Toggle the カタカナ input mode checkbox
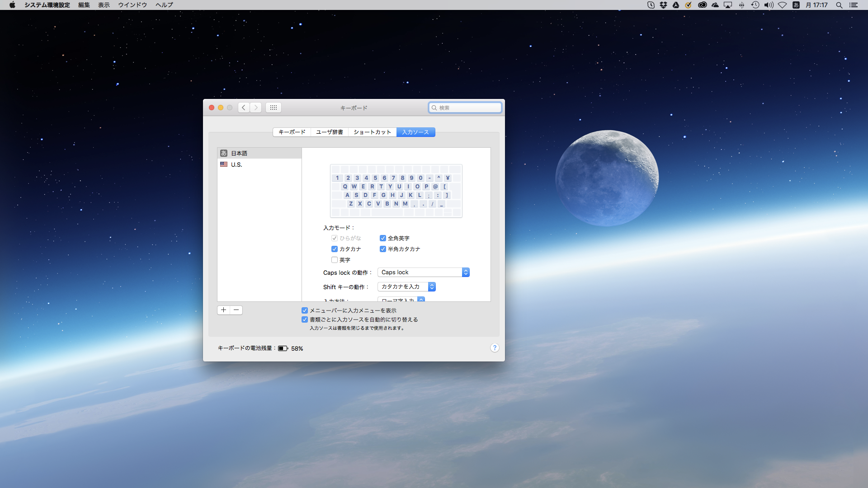868x488 pixels. pyautogui.click(x=335, y=249)
